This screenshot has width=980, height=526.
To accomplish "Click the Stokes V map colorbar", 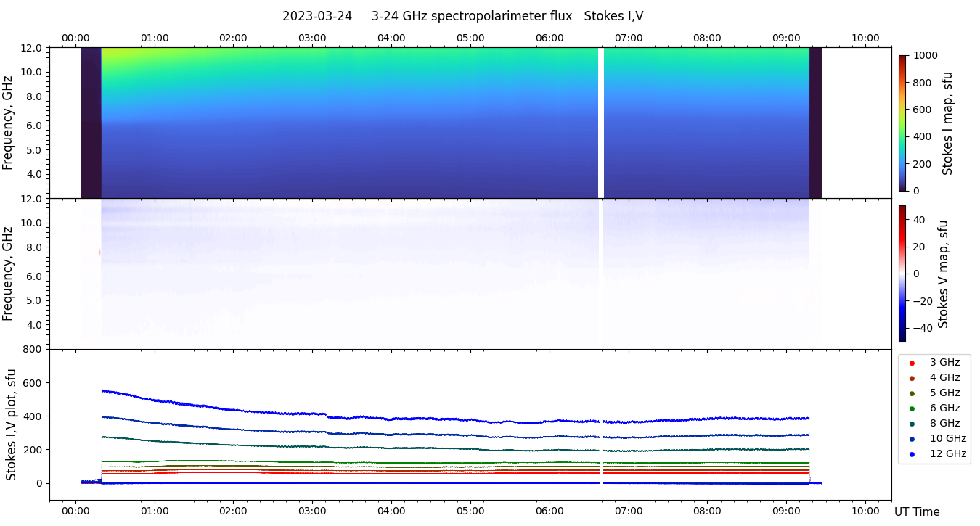I will point(902,274).
